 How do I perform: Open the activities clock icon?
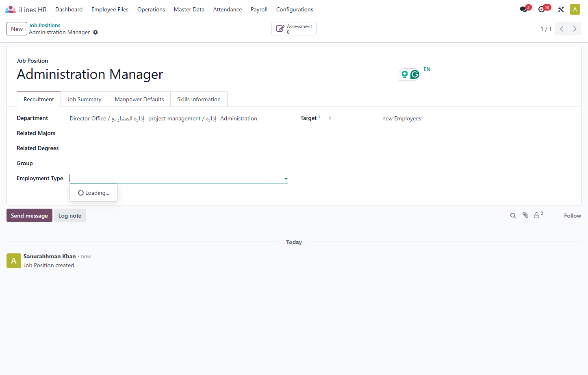[542, 9]
